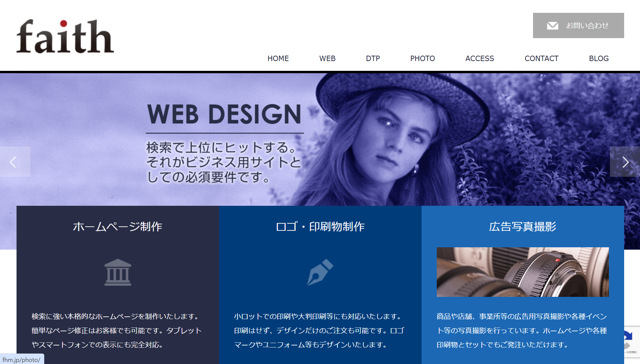Click the building icon under ホームページ制作

point(117,272)
